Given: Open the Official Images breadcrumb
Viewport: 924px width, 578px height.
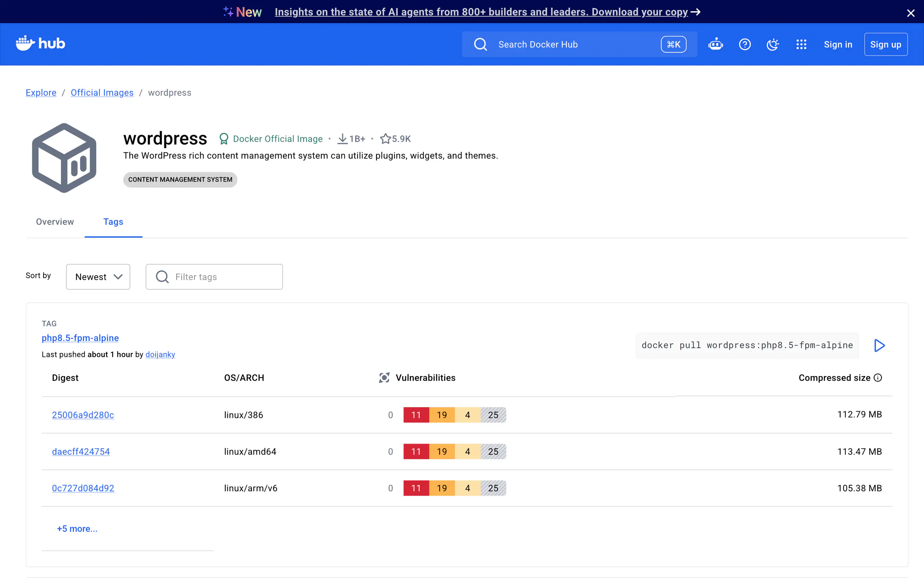Looking at the screenshot, I should [x=102, y=92].
